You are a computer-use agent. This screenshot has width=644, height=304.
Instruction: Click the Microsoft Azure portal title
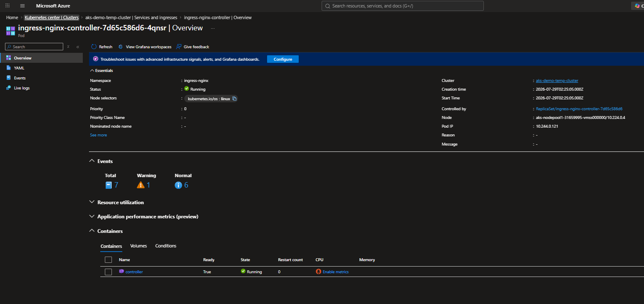[53, 6]
